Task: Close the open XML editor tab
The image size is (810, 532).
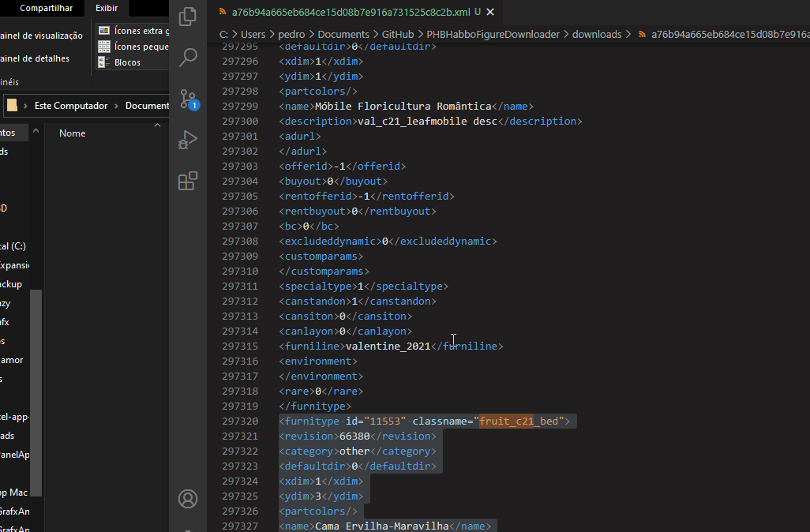Action: (491, 12)
